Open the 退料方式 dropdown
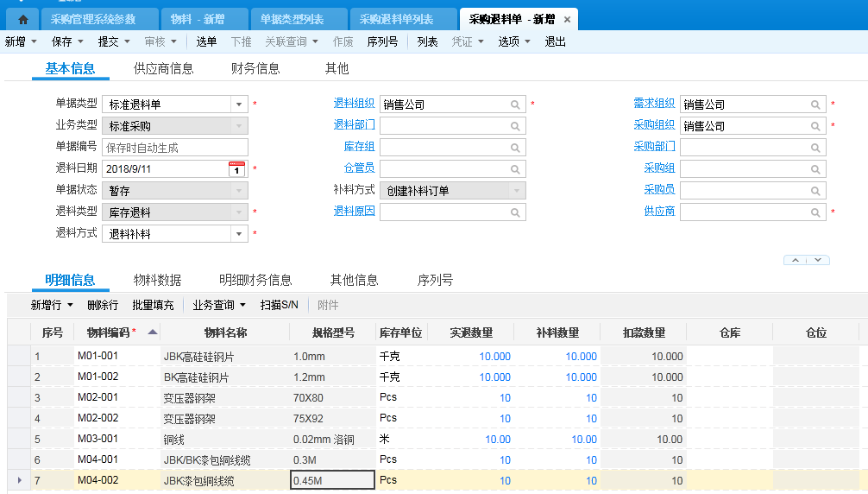Screen dimensions: 868x494 click(239, 234)
